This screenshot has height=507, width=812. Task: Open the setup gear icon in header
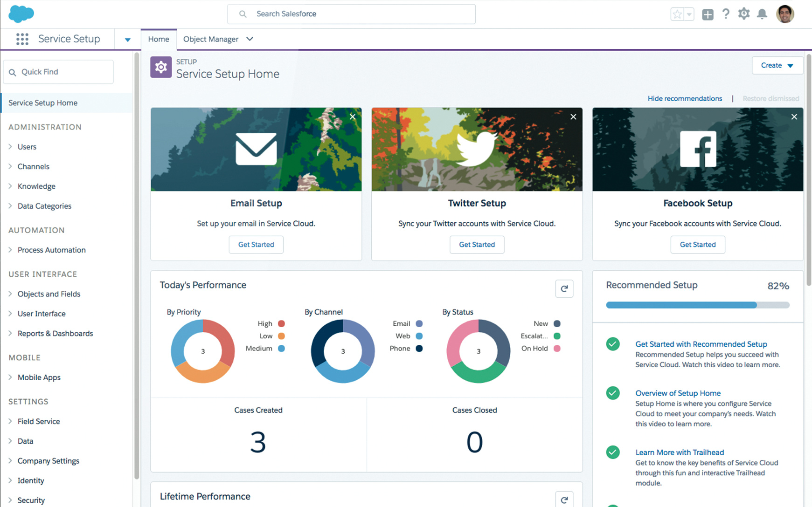(743, 14)
